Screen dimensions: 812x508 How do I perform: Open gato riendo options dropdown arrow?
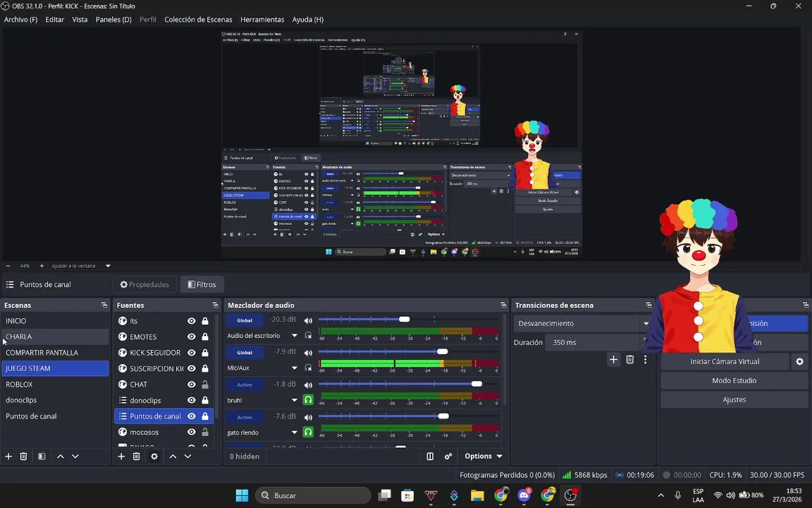point(294,432)
